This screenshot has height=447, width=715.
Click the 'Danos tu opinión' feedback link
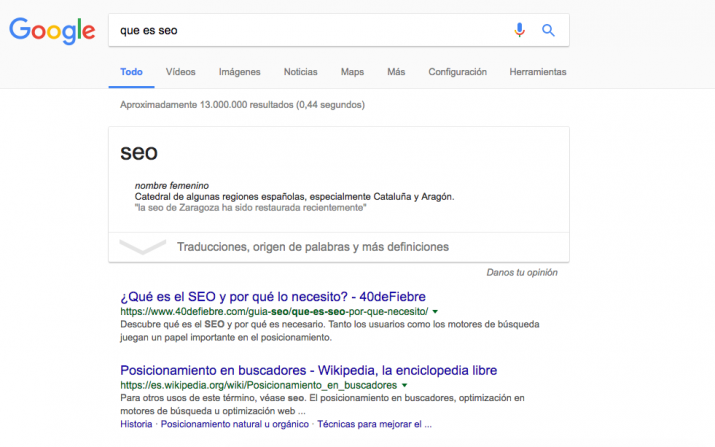522,273
